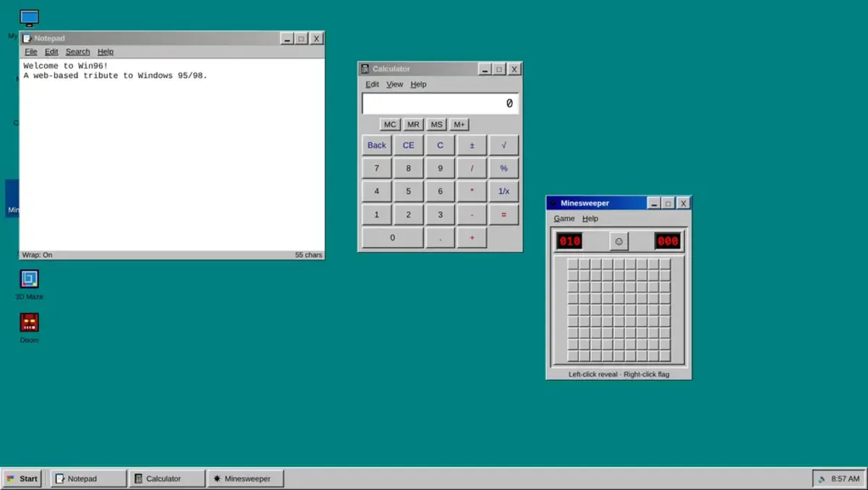
Task: Click the MC memory clear button
Action: (390, 124)
